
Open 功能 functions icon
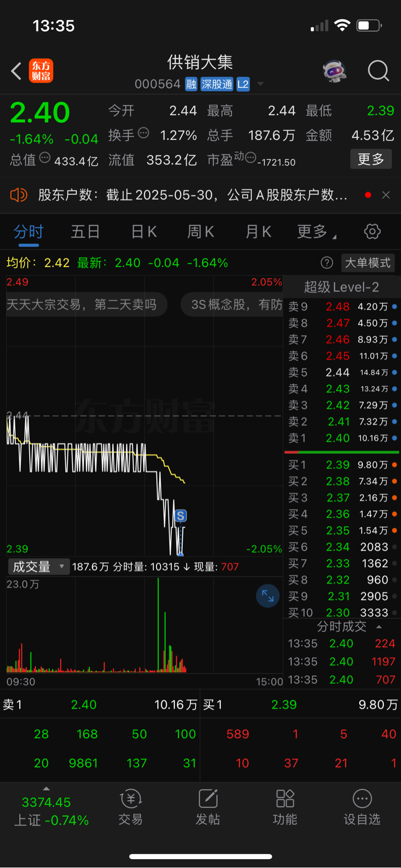tap(285, 807)
